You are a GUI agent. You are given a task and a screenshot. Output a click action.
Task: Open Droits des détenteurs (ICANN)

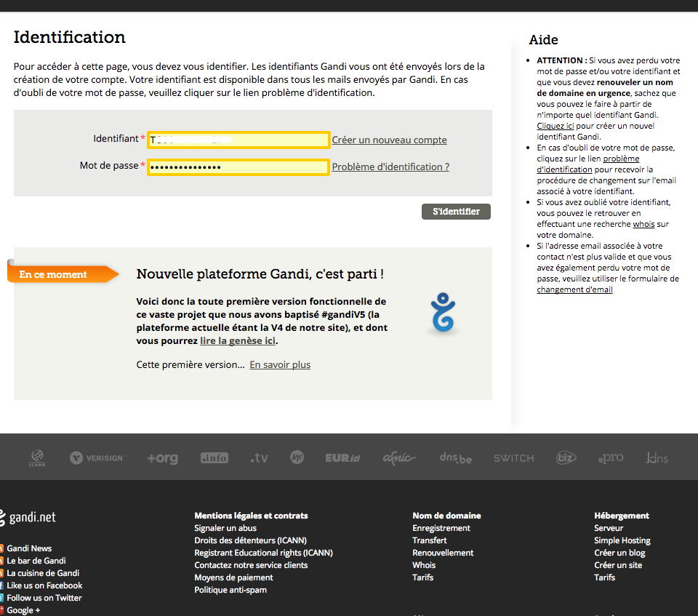point(251,540)
